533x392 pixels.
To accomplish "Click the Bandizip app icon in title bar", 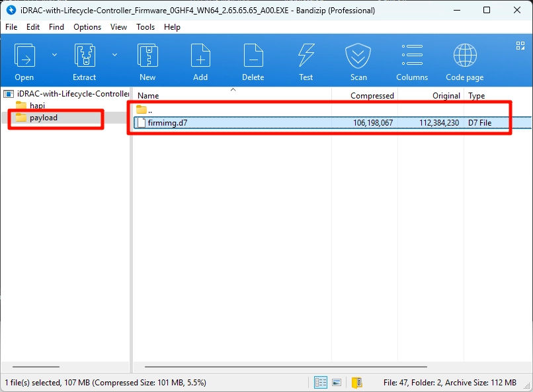I will pyautogui.click(x=11, y=10).
